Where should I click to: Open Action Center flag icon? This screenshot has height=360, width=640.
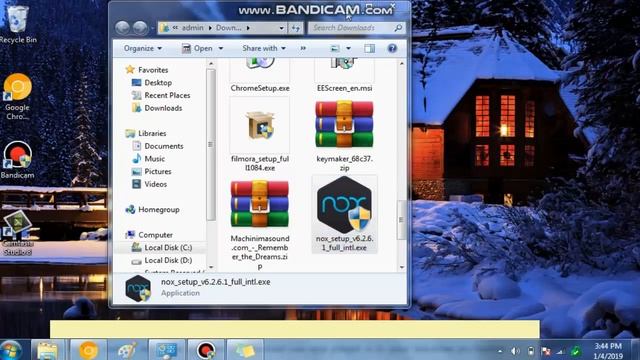[545, 351]
